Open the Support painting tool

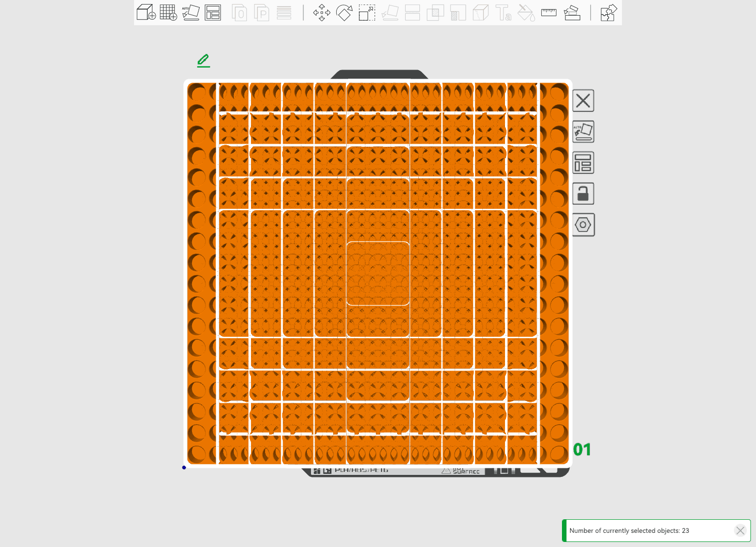click(458, 13)
